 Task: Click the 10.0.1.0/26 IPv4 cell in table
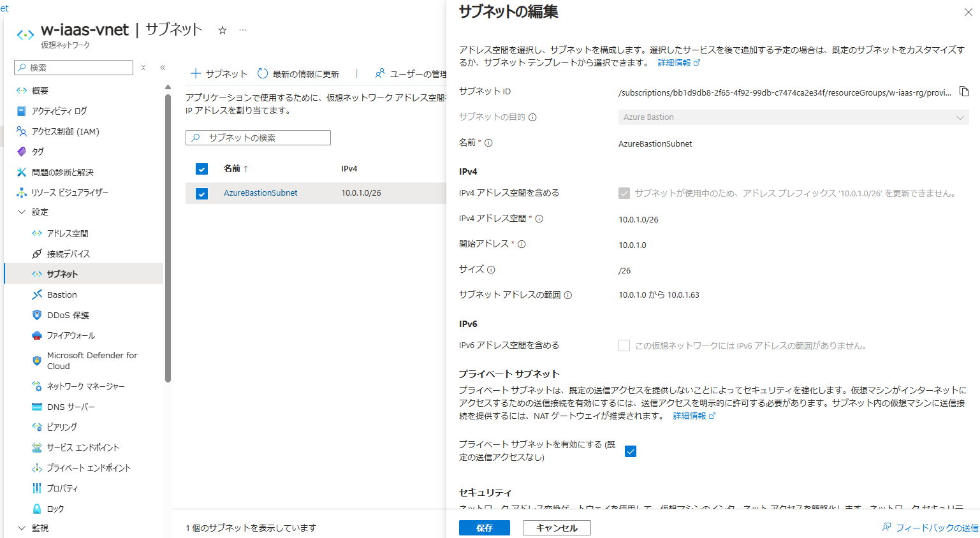click(361, 193)
